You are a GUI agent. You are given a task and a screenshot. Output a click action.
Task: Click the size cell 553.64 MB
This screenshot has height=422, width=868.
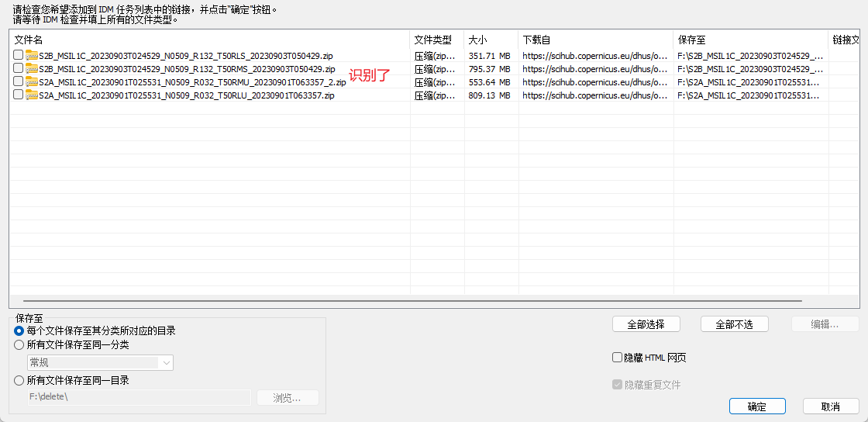pos(489,82)
